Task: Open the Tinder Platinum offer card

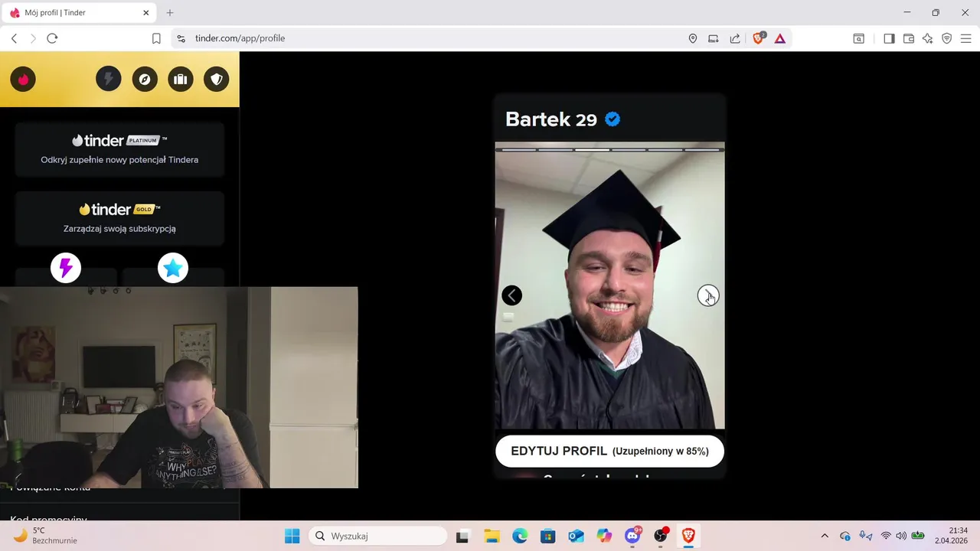Action: pos(119,149)
